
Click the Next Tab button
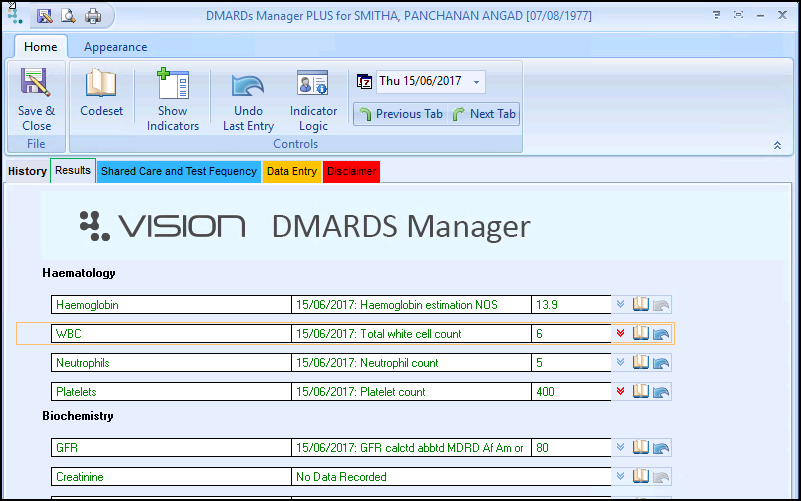click(485, 114)
